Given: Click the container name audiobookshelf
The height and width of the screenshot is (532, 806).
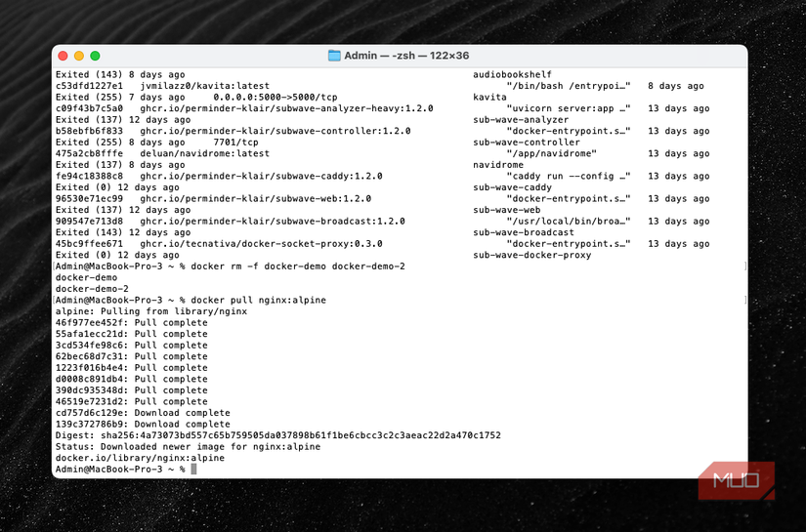Looking at the screenshot, I should (513, 74).
